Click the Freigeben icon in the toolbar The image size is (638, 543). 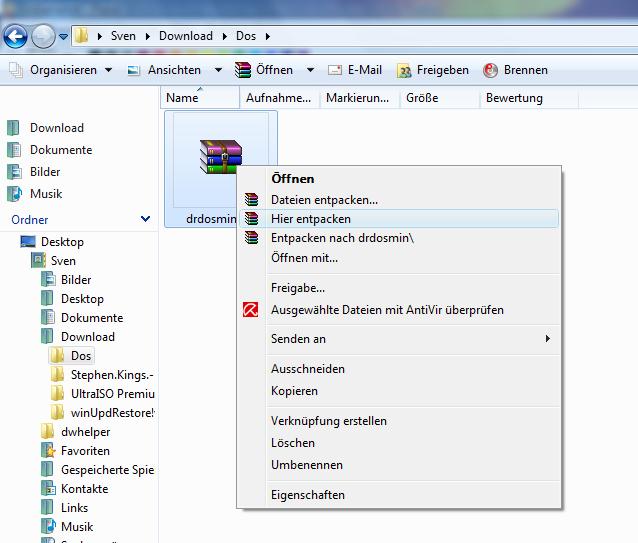click(404, 70)
